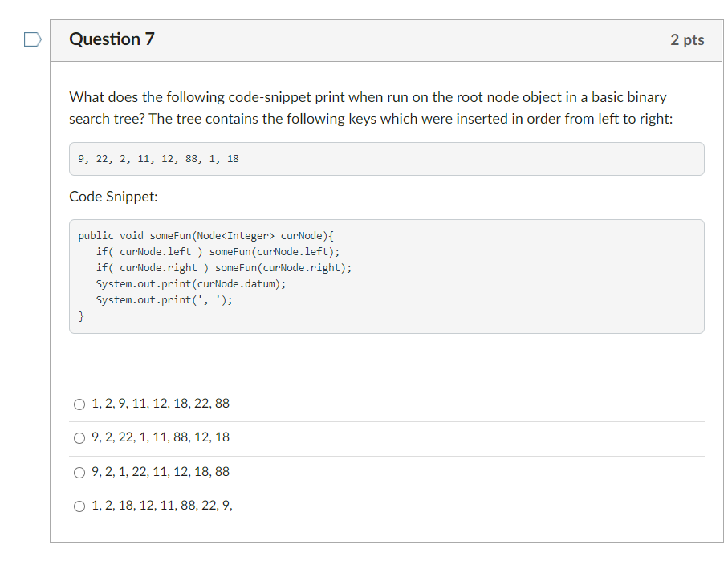The width and height of the screenshot is (728, 561).
Task: Click the Code Snippet label text
Action: click(x=112, y=197)
